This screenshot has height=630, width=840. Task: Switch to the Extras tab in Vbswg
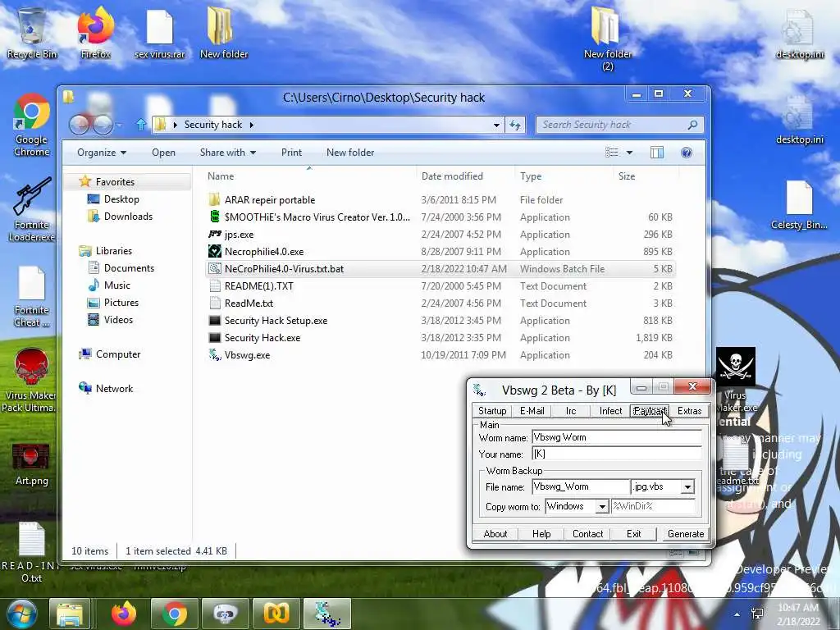[689, 411]
